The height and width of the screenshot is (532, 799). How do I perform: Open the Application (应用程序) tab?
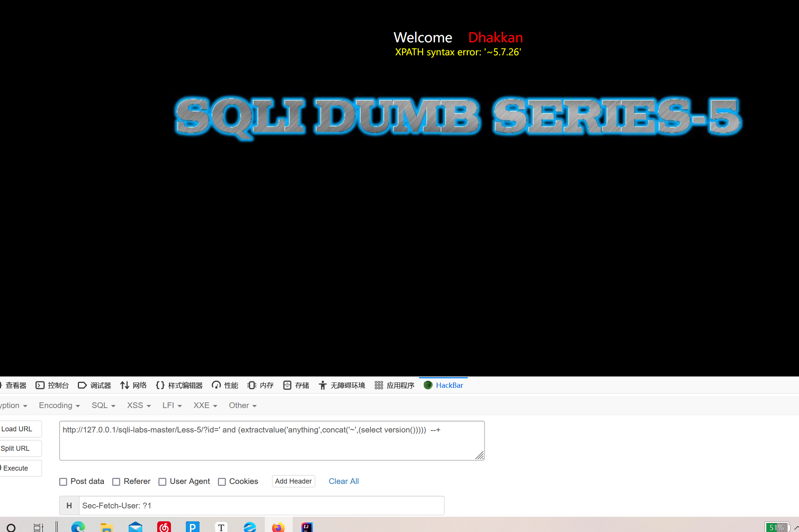pos(395,385)
